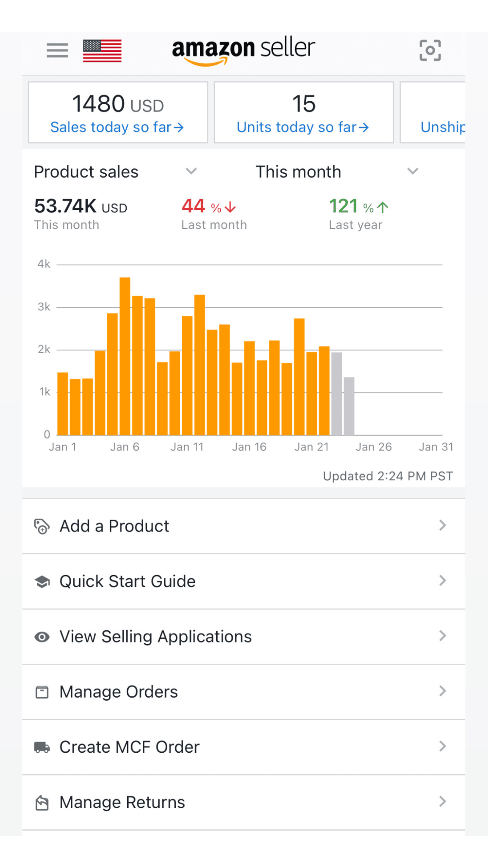Expand the Product sales metric dropdown
Image resolution: width=488 pixels, height=868 pixels.
pyautogui.click(x=191, y=172)
